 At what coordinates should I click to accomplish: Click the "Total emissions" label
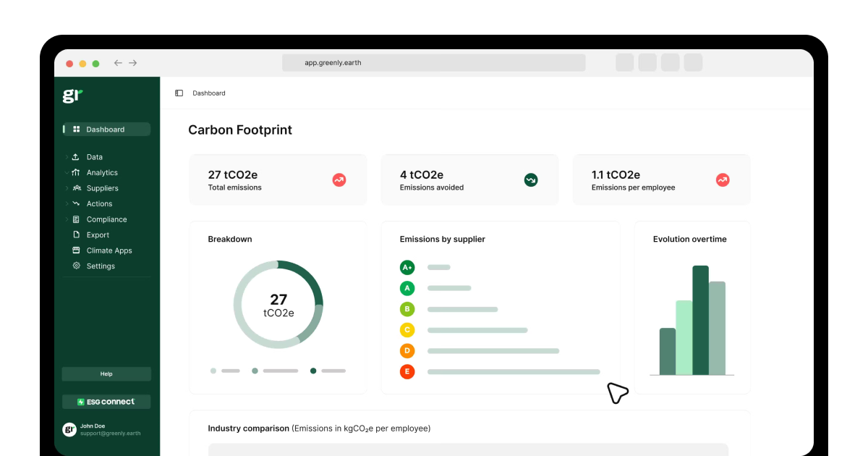click(x=235, y=187)
